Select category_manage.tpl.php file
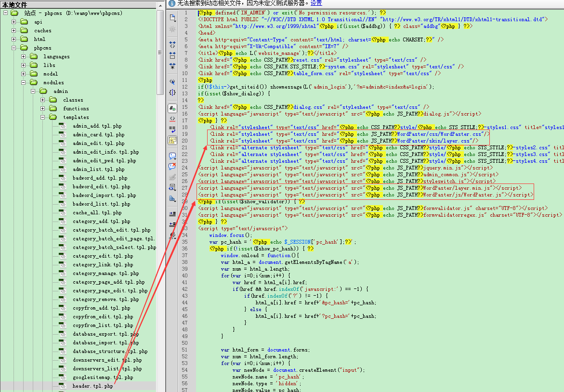The width and height of the screenshot is (564, 392). pos(106,274)
